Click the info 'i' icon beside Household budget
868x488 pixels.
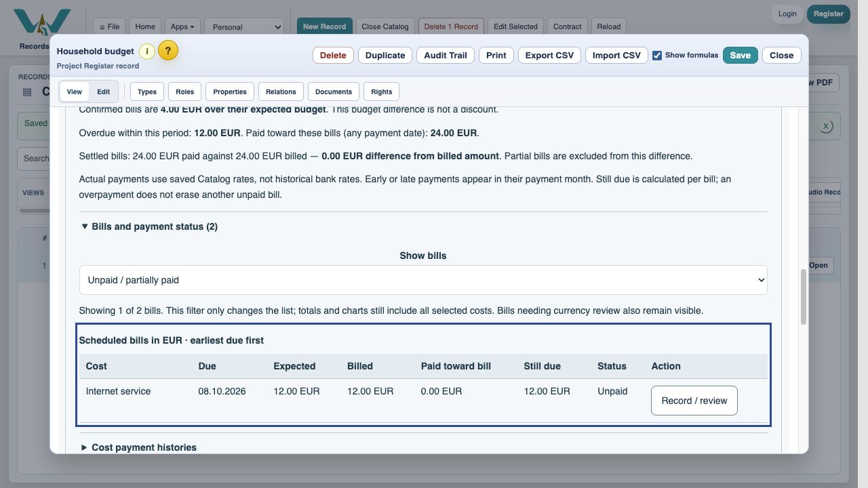point(146,52)
